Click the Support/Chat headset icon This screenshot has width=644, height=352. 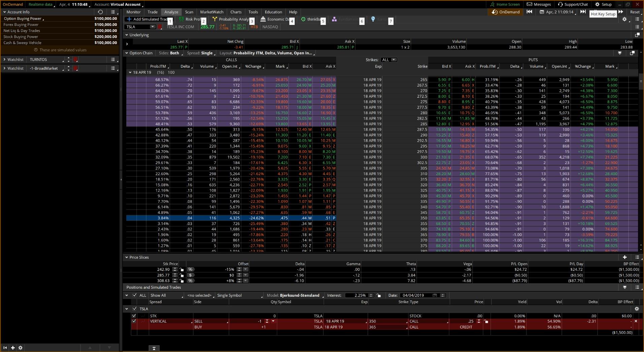point(559,4)
